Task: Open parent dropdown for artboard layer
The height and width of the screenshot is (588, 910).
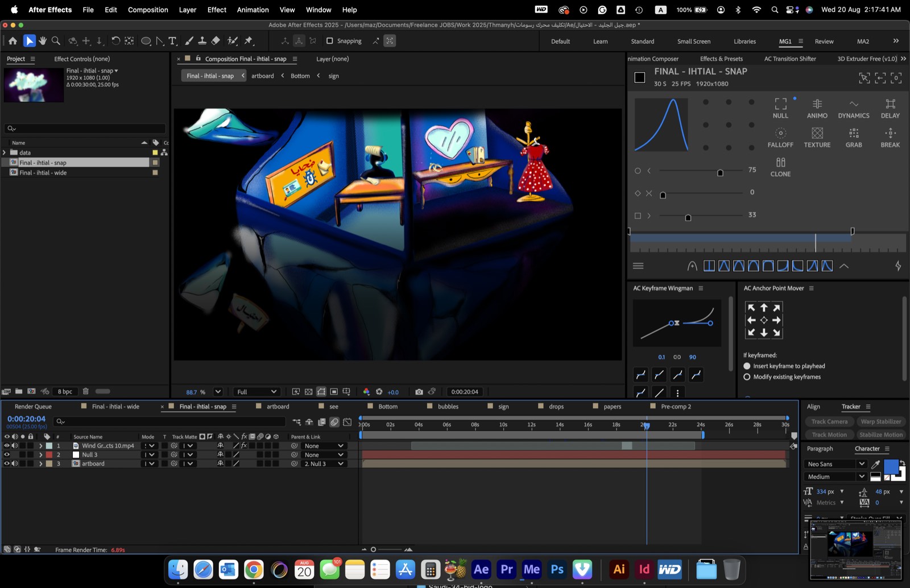Action: [x=324, y=463]
